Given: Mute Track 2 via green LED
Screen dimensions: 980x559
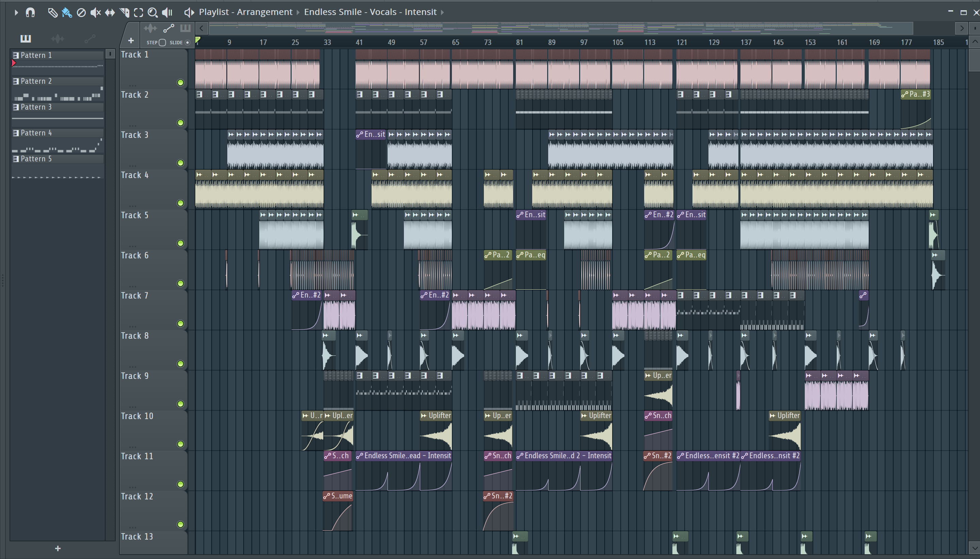Looking at the screenshot, I should pos(180,123).
